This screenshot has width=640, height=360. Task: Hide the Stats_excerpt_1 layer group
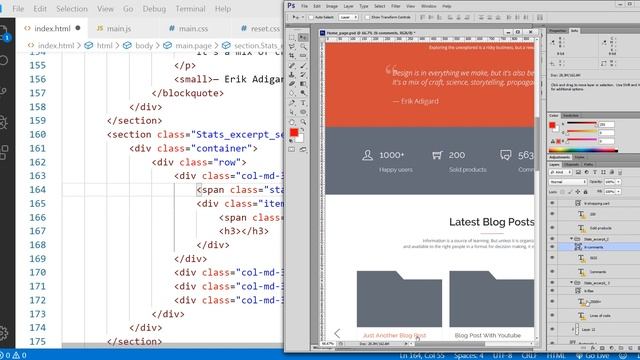[x=552, y=282]
